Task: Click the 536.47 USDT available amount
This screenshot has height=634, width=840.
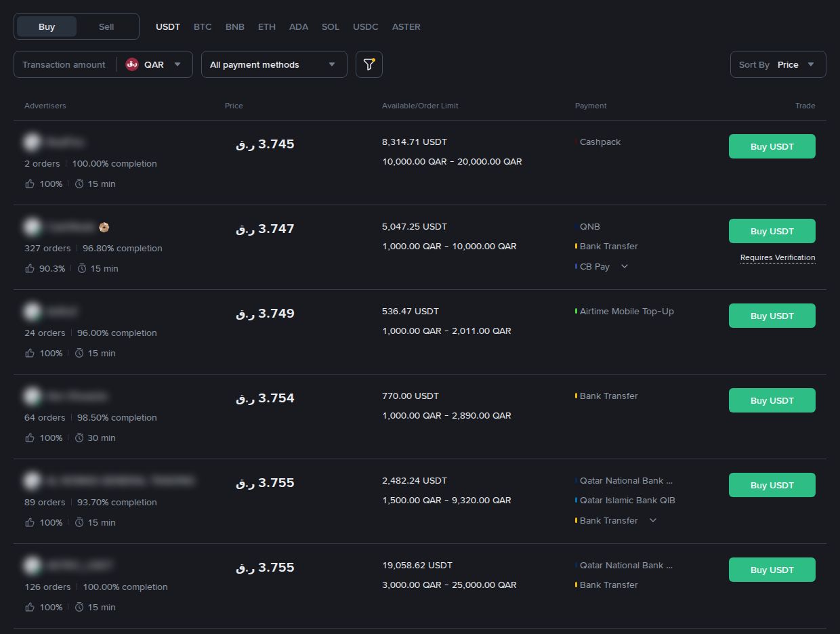Action: (x=411, y=312)
